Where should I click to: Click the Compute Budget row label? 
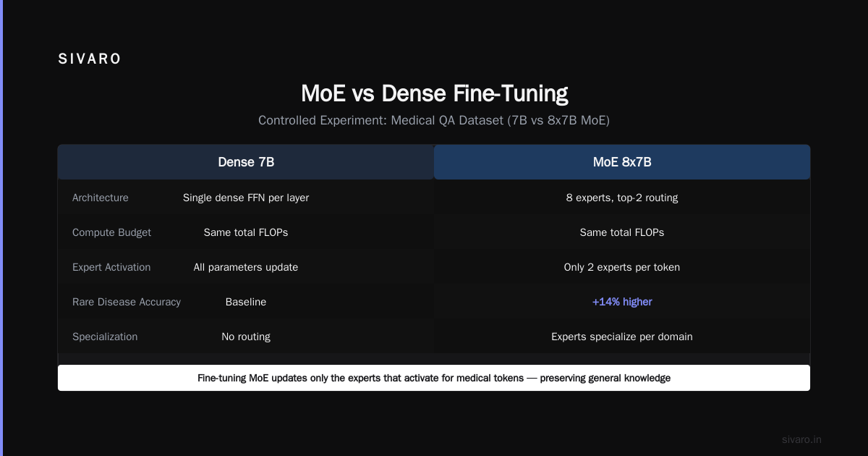111,232
